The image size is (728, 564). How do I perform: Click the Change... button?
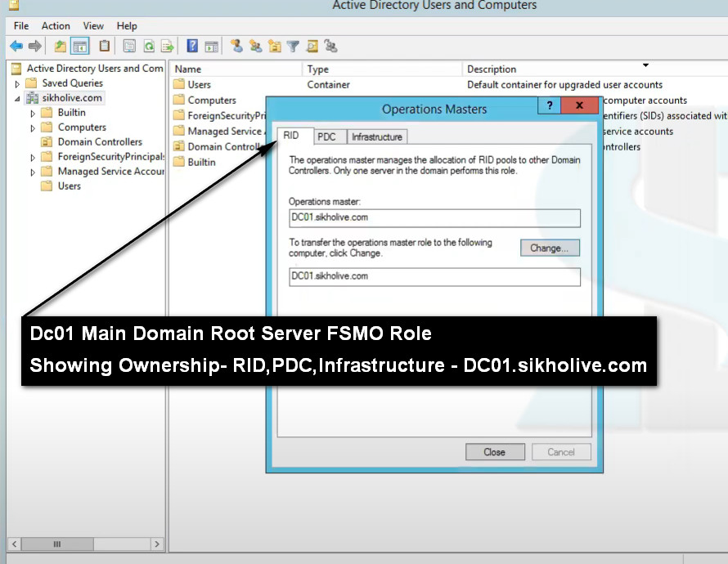click(x=550, y=248)
